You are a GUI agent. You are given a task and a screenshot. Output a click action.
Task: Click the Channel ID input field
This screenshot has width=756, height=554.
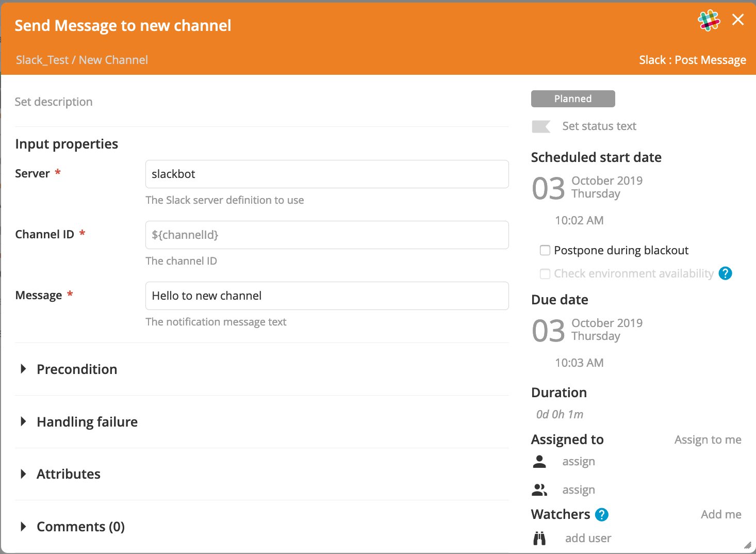pyautogui.click(x=327, y=235)
